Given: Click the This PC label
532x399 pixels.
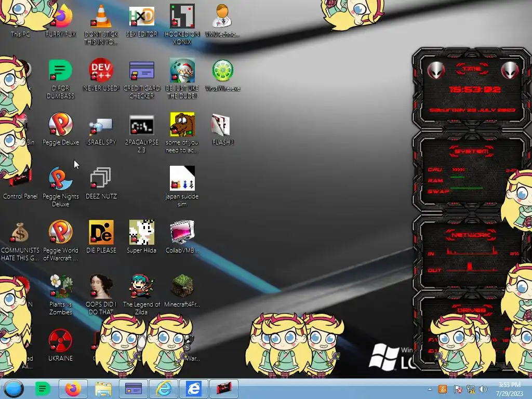Looking at the screenshot, I should click(x=20, y=34).
